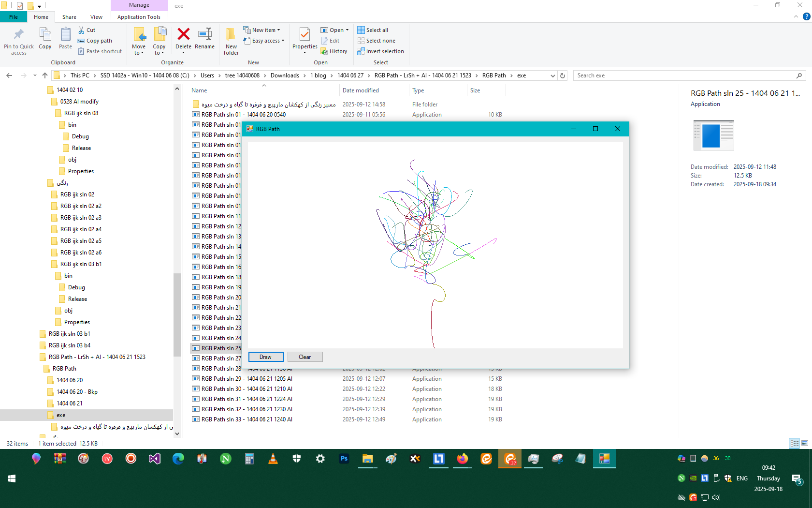Expand the New item dropdown
812x508 pixels.
tap(261, 30)
